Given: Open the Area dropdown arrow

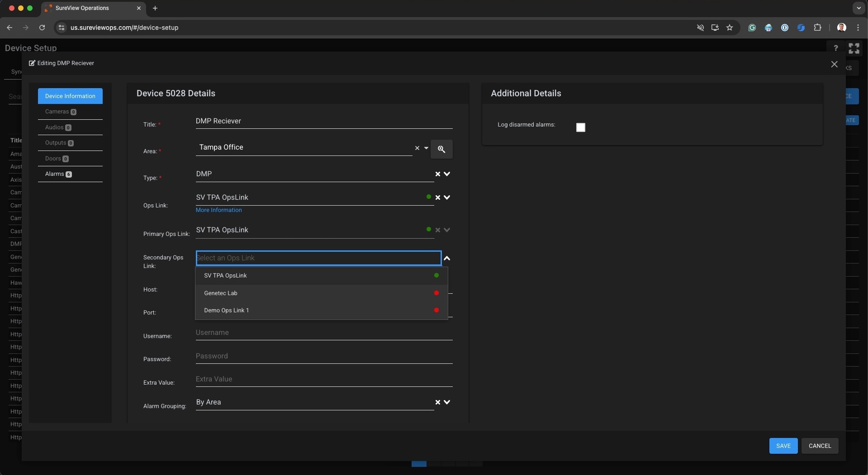Looking at the screenshot, I should click(426, 148).
